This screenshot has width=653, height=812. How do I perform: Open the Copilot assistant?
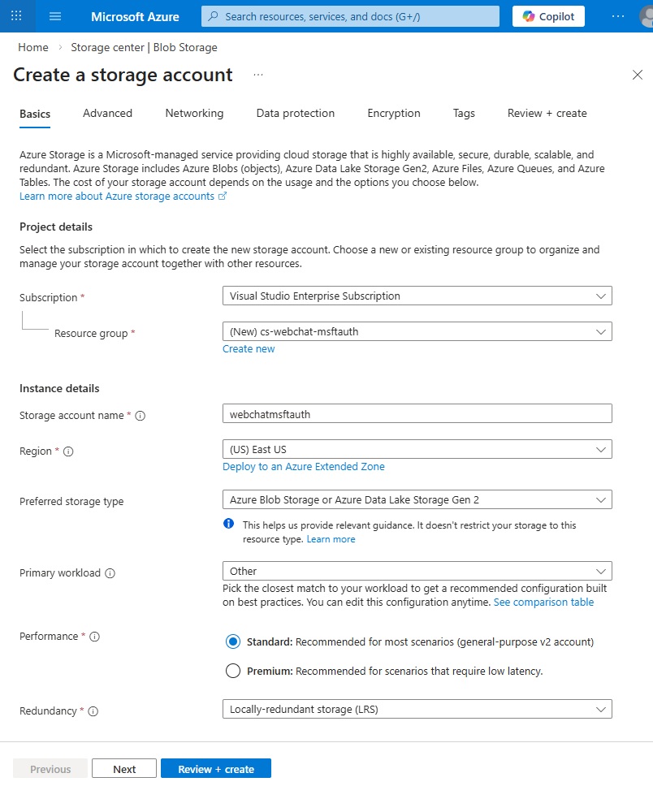pyautogui.click(x=549, y=16)
